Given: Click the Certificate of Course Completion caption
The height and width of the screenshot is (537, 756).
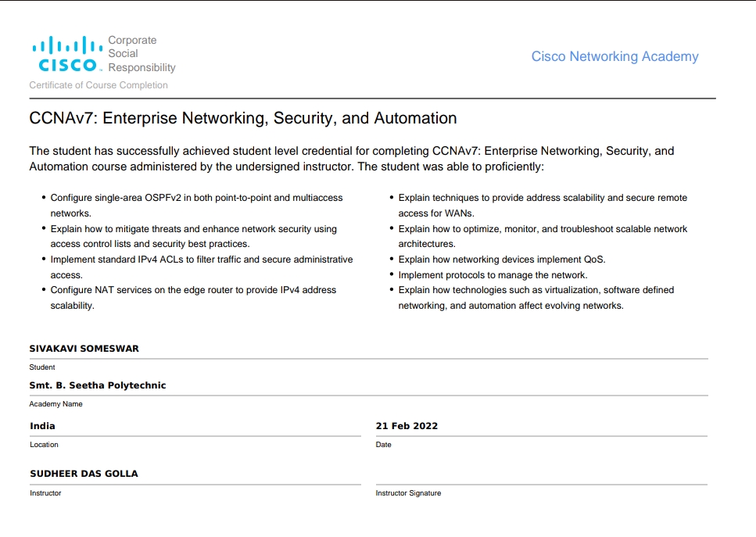Looking at the screenshot, I should [x=99, y=85].
